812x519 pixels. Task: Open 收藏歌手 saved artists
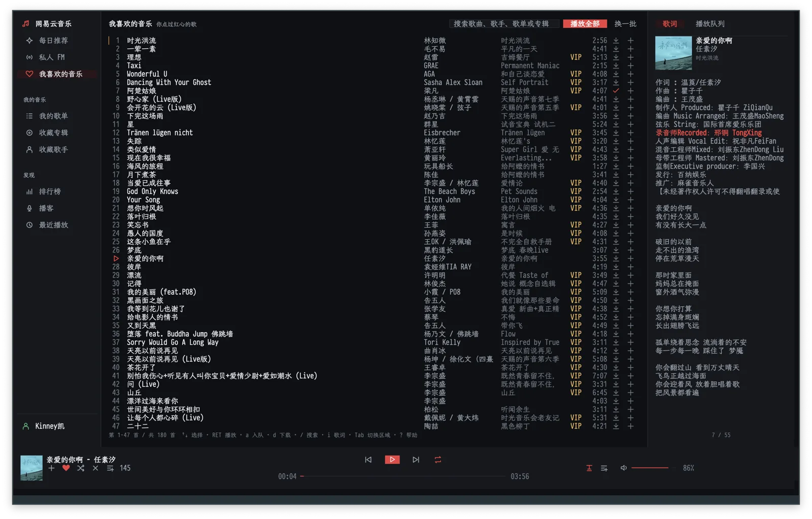pos(47,150)
